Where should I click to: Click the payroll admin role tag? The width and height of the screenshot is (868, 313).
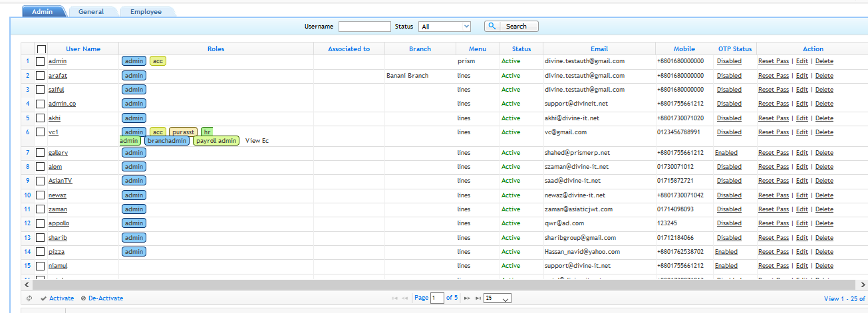[x=216, y=141]
